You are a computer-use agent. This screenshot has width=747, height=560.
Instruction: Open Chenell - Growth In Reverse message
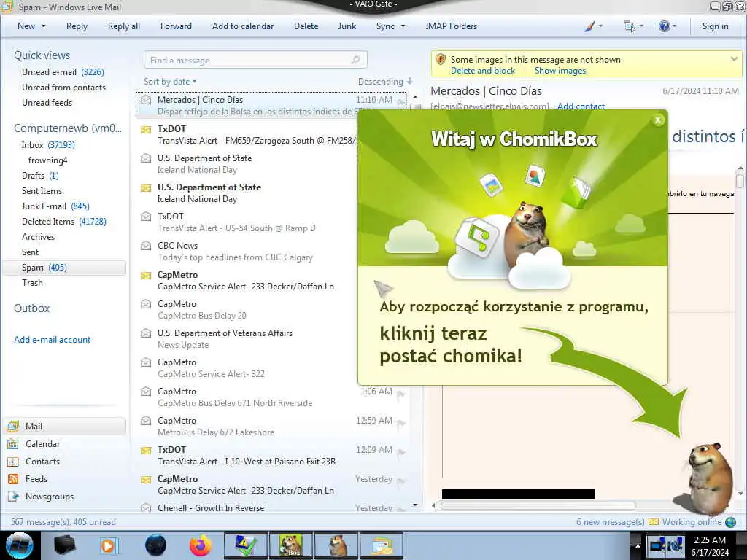click(x=271, y=507)
